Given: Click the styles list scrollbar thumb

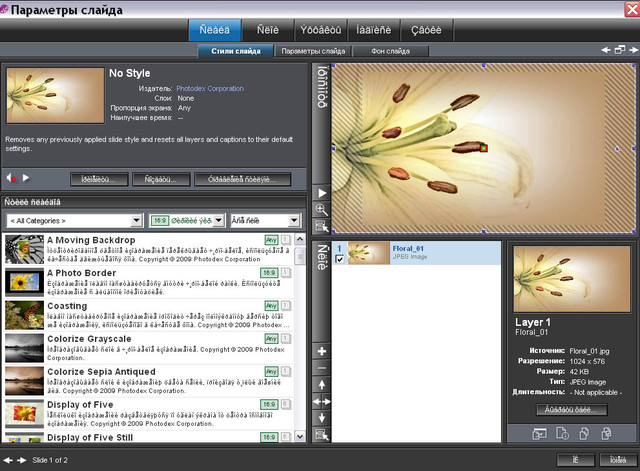Looking at the screenshot, I should (x=300, y=255).
